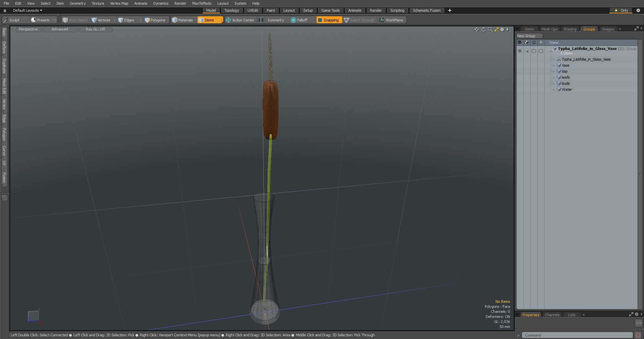
Task: Open Symmetry options
Action: tap(272, 20)
